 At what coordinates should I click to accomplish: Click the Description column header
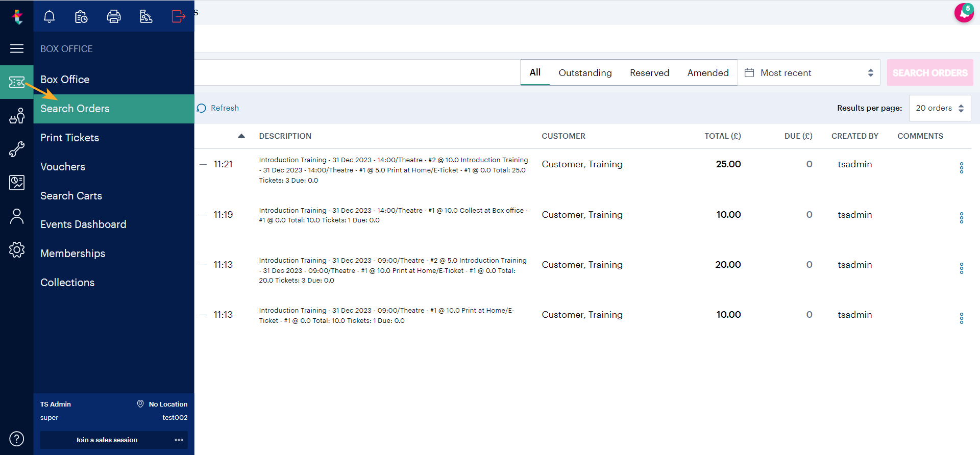tap(285, 136)
